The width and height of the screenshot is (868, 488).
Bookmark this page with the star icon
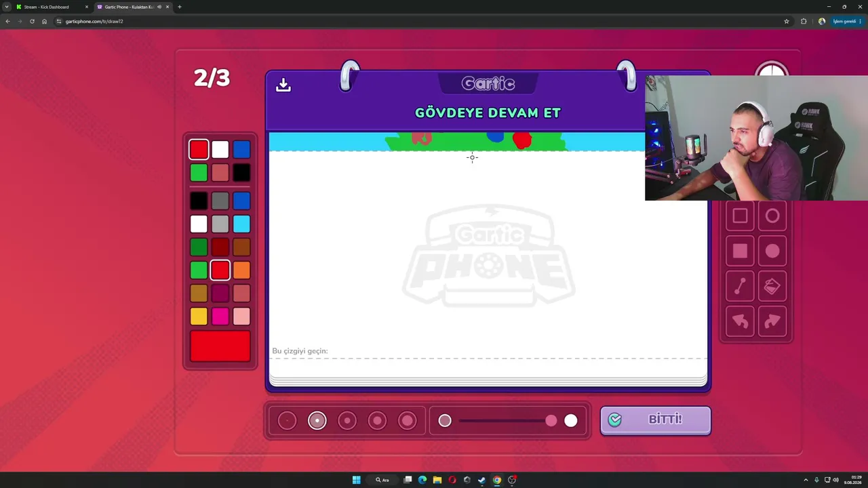(x=787, y=21)
